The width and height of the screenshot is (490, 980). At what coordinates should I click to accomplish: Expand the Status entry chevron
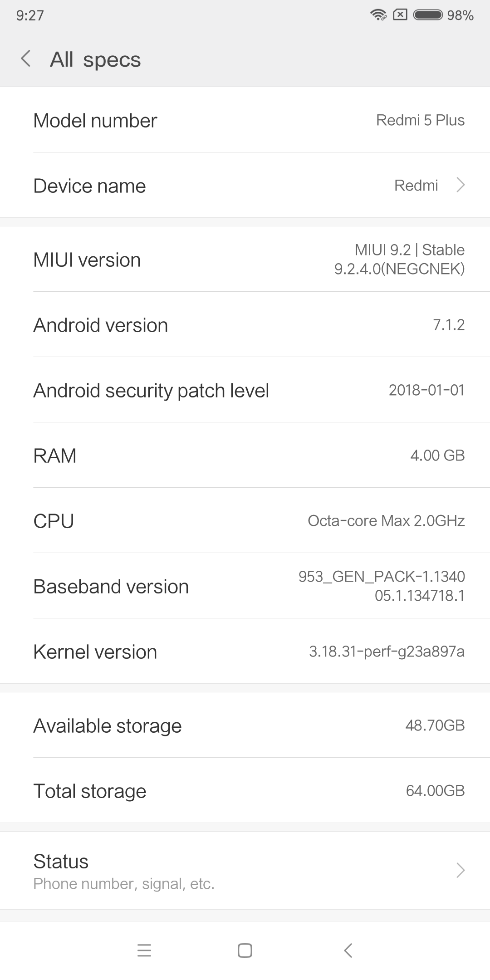(461, 870)
